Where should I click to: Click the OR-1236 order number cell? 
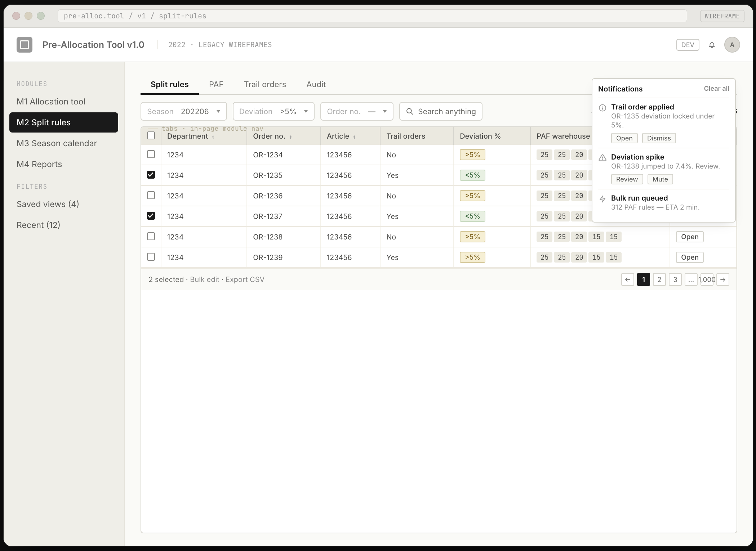(284, 196)
